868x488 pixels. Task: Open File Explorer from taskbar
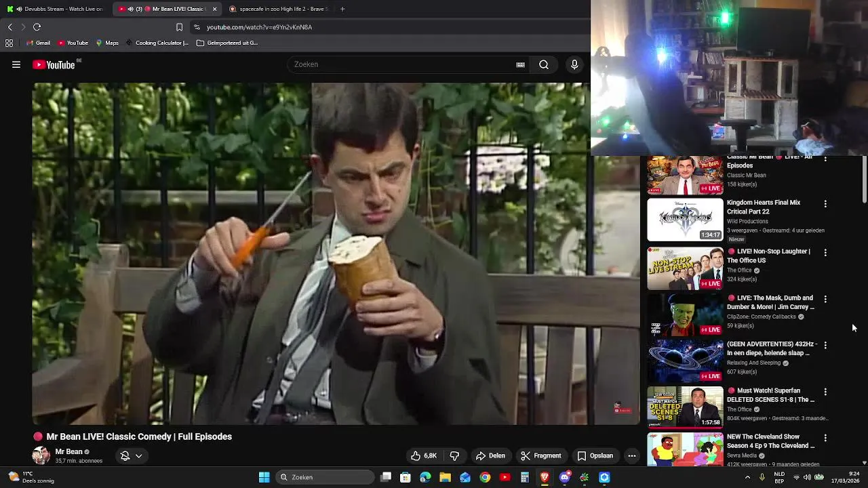(445, 477)
